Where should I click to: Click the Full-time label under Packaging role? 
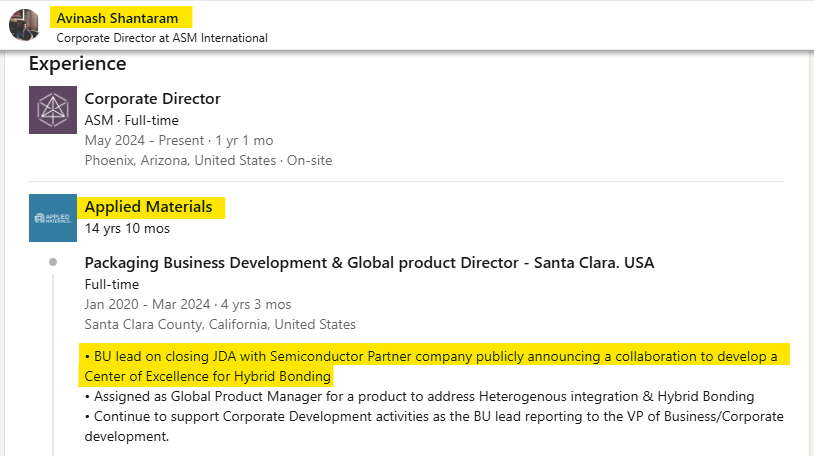coord(112,285)
